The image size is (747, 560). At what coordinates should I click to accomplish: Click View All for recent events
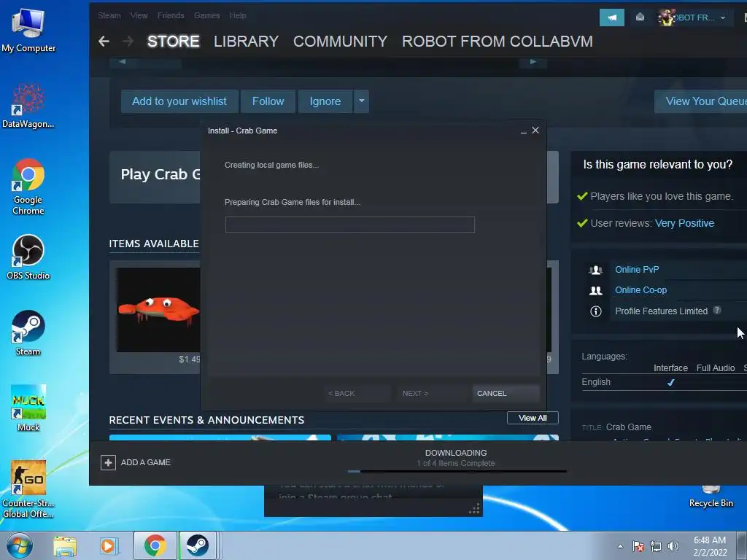pyautogui.click(x=533, y=418)
